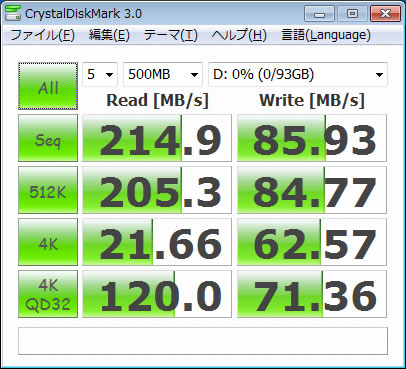Click the 512K read result 205.3
This screenshot has height=369, width=406.
click(x=157, y=190)
